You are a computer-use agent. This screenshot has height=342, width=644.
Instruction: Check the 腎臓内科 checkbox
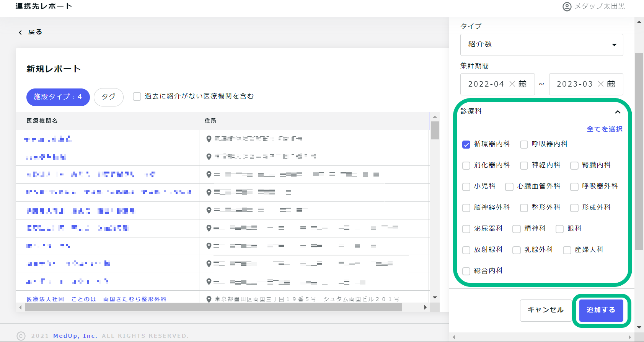pos(574,165)
